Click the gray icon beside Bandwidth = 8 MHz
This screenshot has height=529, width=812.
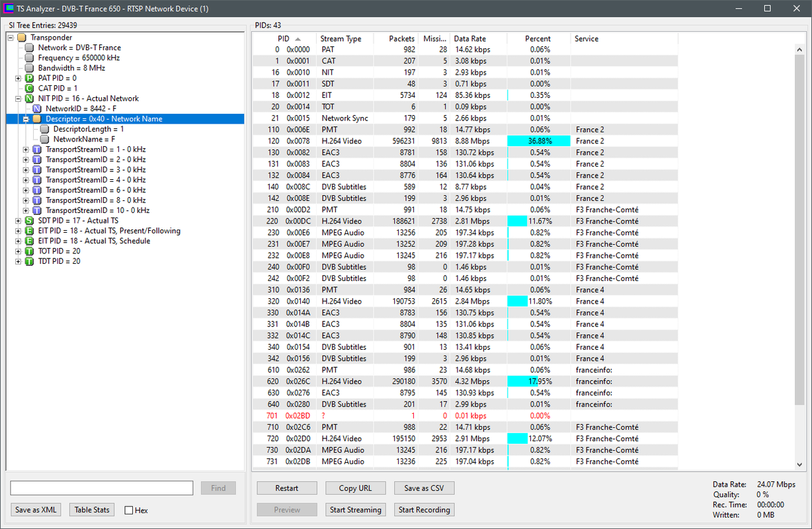28,68
